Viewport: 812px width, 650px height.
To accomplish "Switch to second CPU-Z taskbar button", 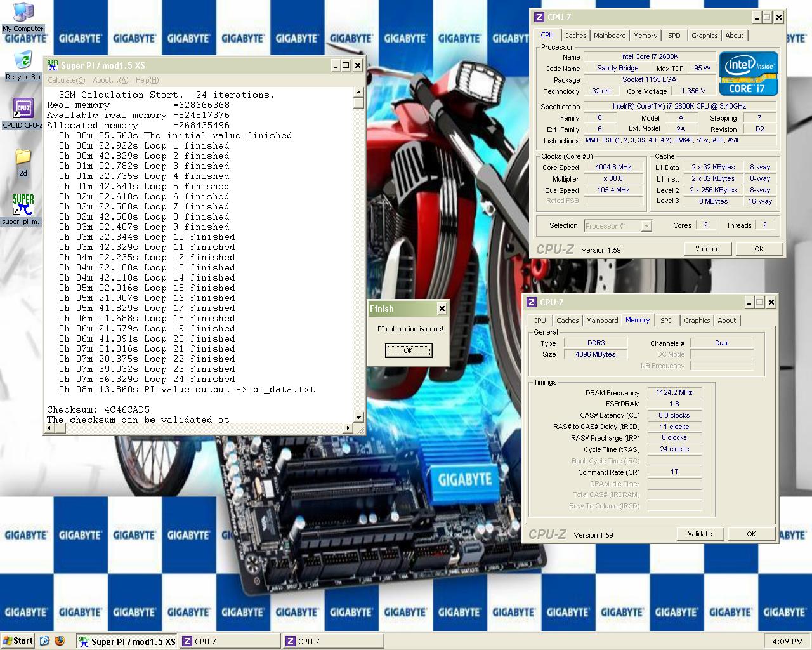I will click(333, 642).
